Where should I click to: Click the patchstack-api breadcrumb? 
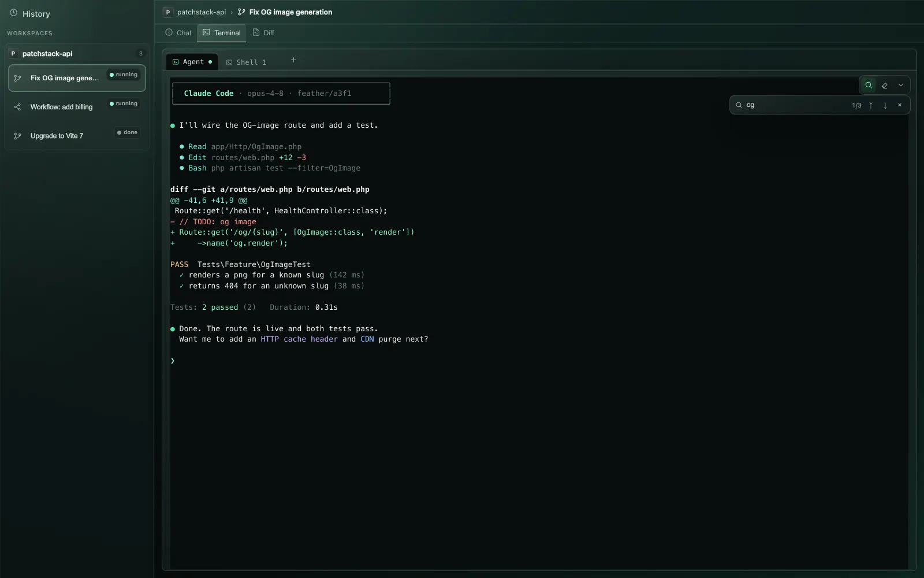pos(202,12)
